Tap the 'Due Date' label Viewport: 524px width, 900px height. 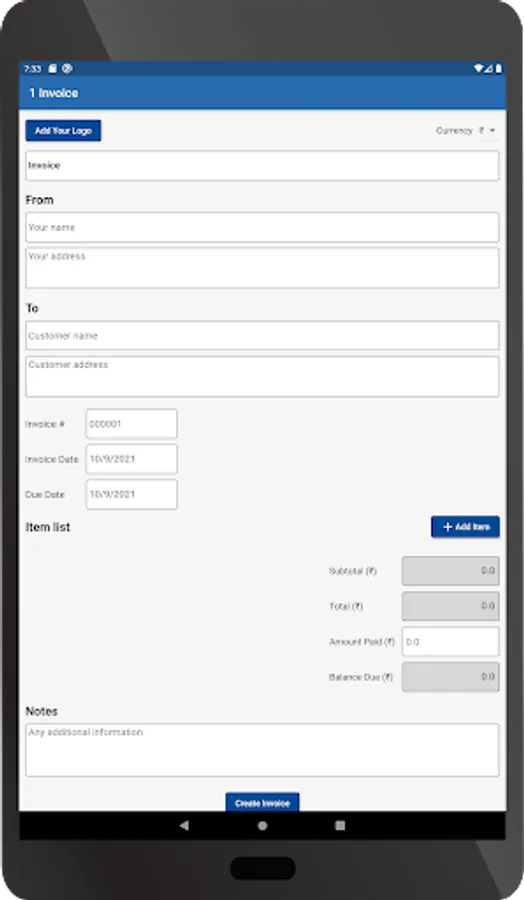[45, 494]
